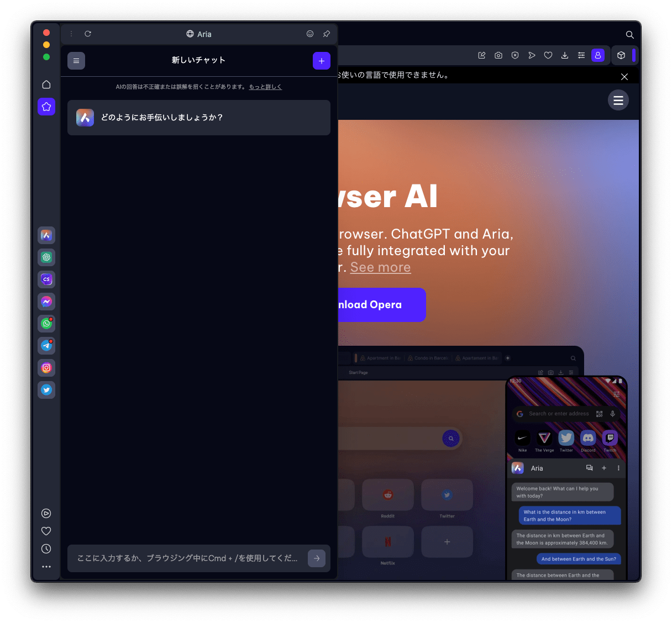Open the History clock icon in sidebar
The height and width of the screenshot is (623, 672).
click(46, 548)
